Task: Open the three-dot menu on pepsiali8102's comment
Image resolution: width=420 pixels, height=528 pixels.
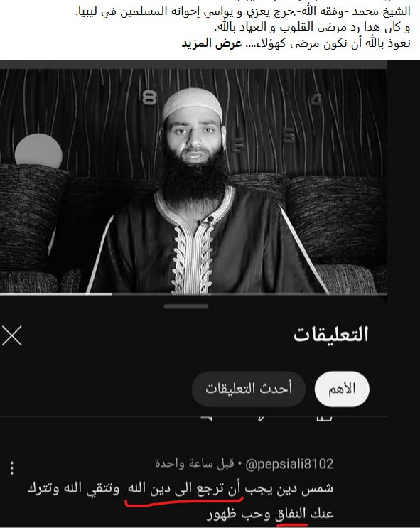Action: point(12,468)
